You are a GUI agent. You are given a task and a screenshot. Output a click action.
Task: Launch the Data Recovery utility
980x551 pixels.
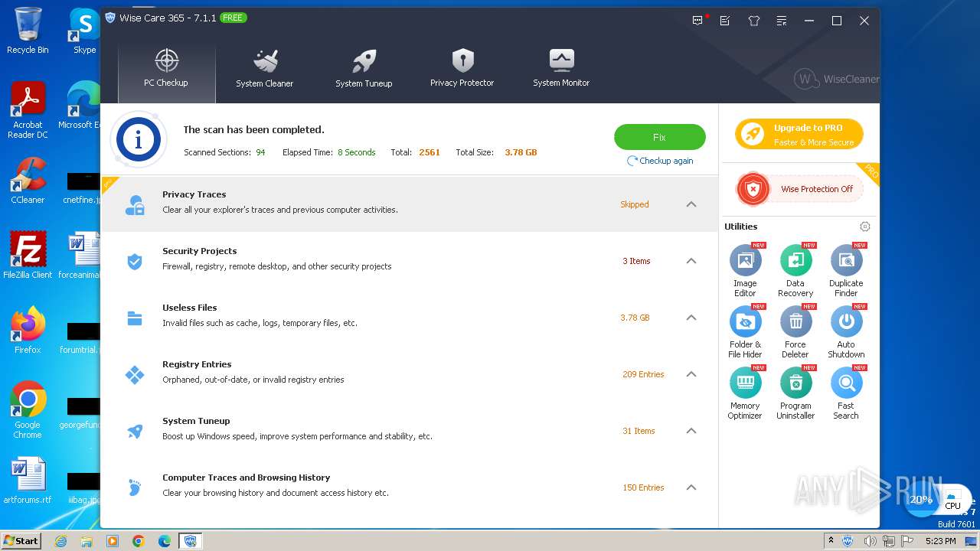[x=795, y=271]
